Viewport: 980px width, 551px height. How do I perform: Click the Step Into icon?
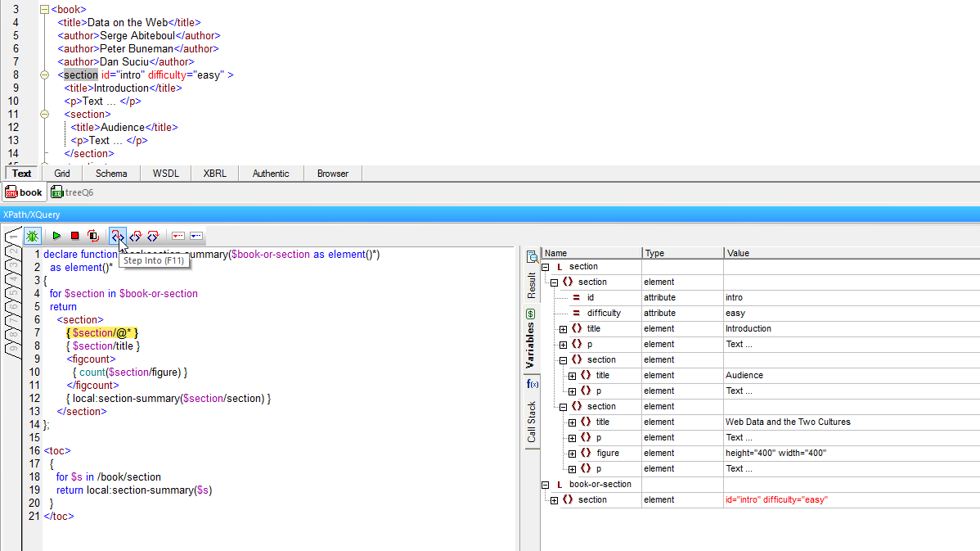click(x=117, y=236)
